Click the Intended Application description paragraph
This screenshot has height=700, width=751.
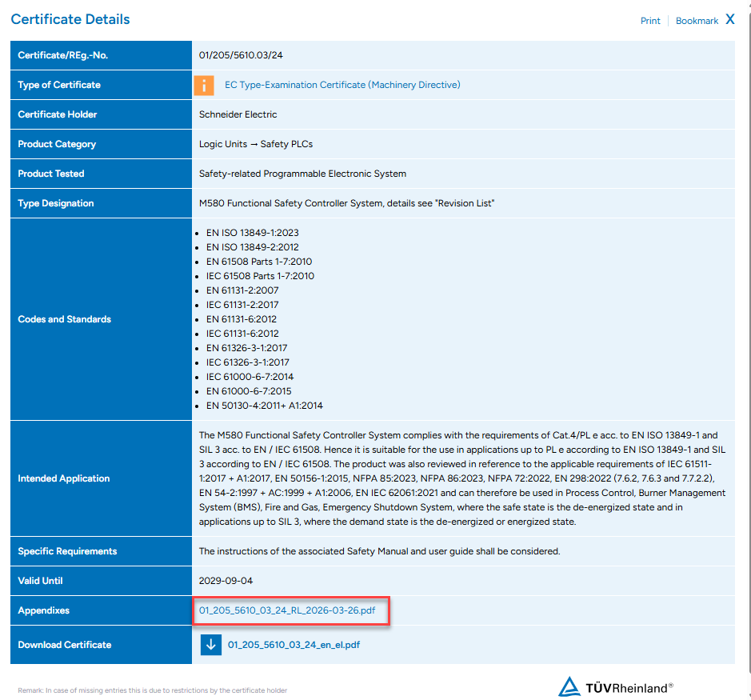(x=462, y=478)
